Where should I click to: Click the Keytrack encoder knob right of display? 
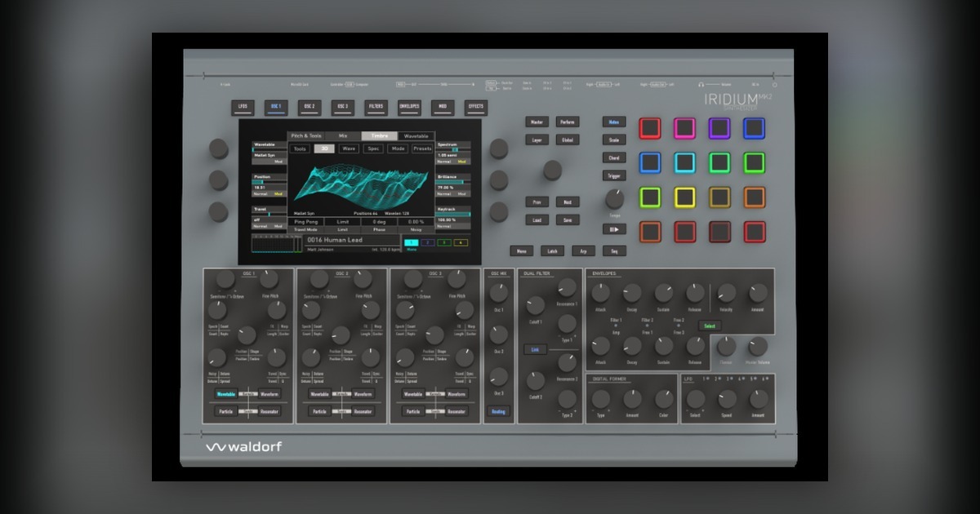[x=499, y=211]
